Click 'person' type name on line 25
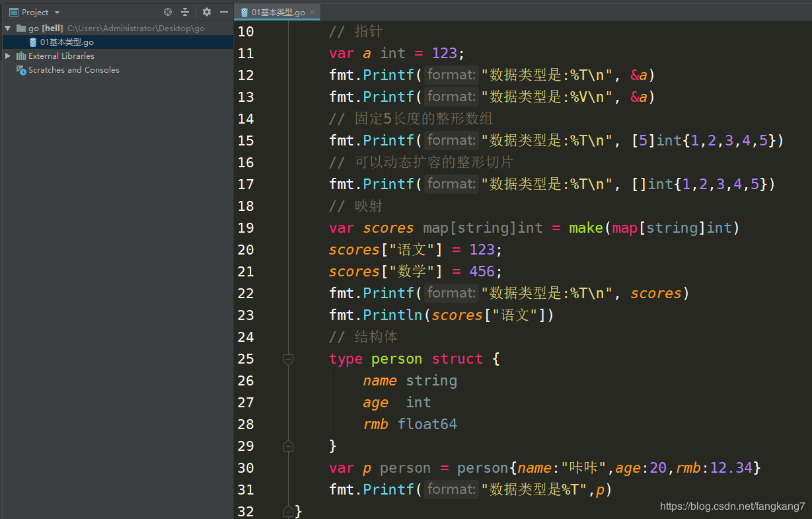Viewport: 812px width, 519px height. (396, 359)
